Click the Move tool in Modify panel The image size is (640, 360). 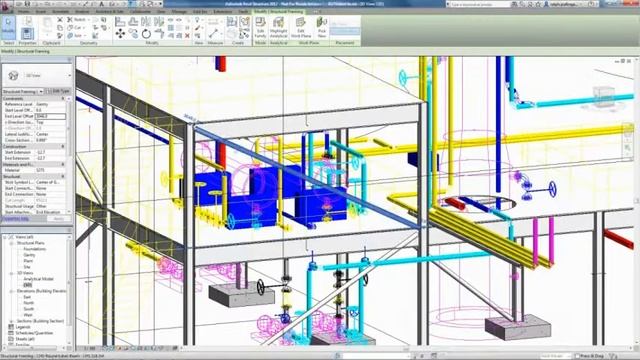[120, 34]
